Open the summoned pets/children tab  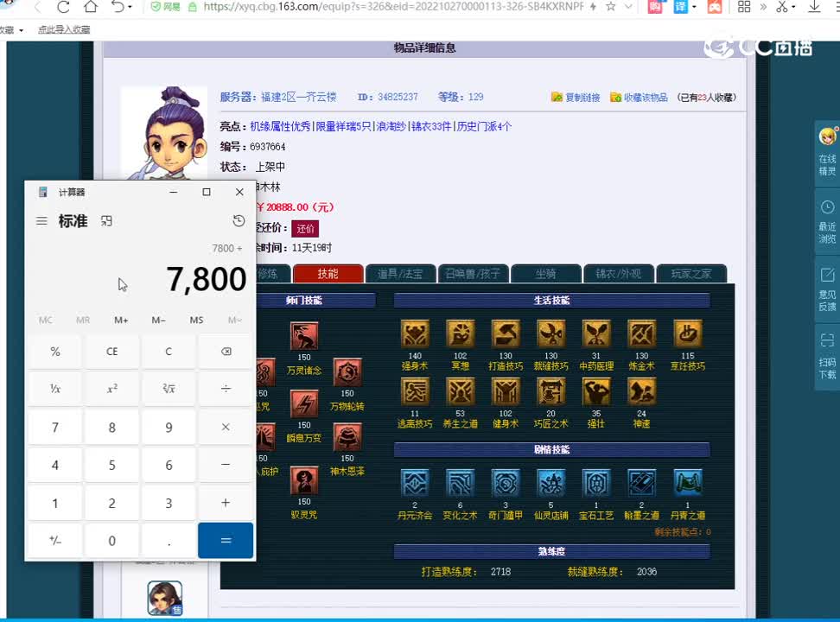coord(473,274)
